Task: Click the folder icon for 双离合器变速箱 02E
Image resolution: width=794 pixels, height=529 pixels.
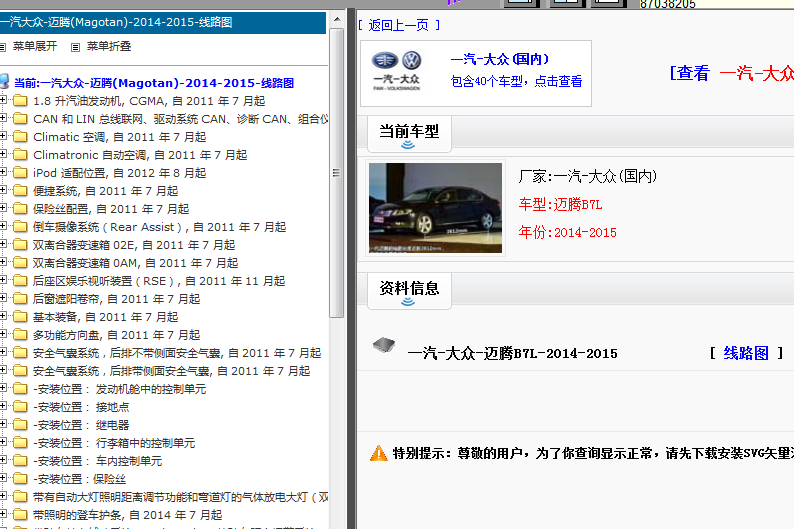Action: point(20,245)
